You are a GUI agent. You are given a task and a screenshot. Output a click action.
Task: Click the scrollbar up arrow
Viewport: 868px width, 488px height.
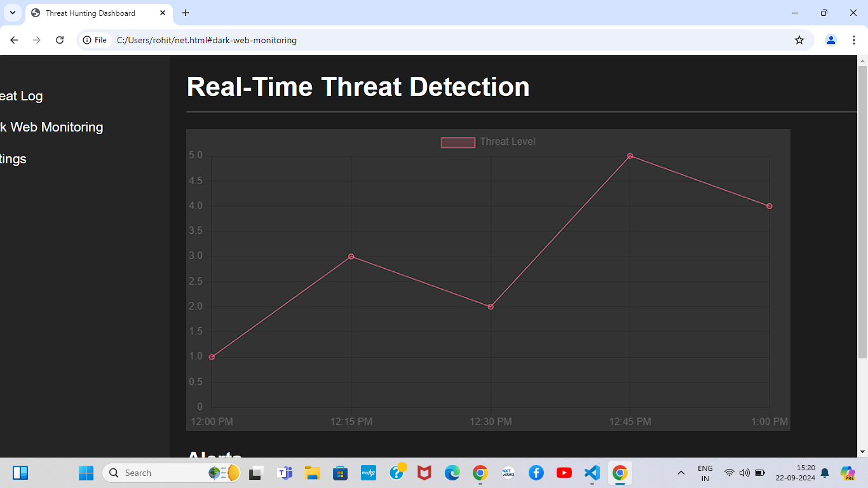862,60
